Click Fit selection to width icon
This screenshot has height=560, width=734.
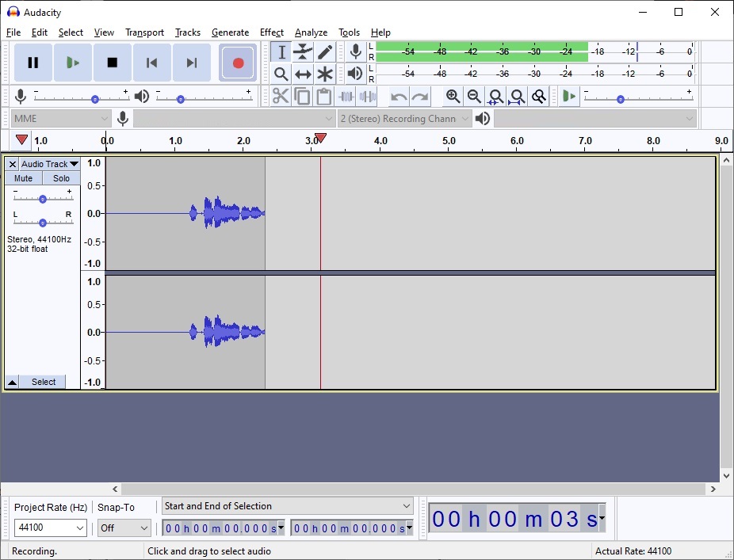[x=495, y=97]
